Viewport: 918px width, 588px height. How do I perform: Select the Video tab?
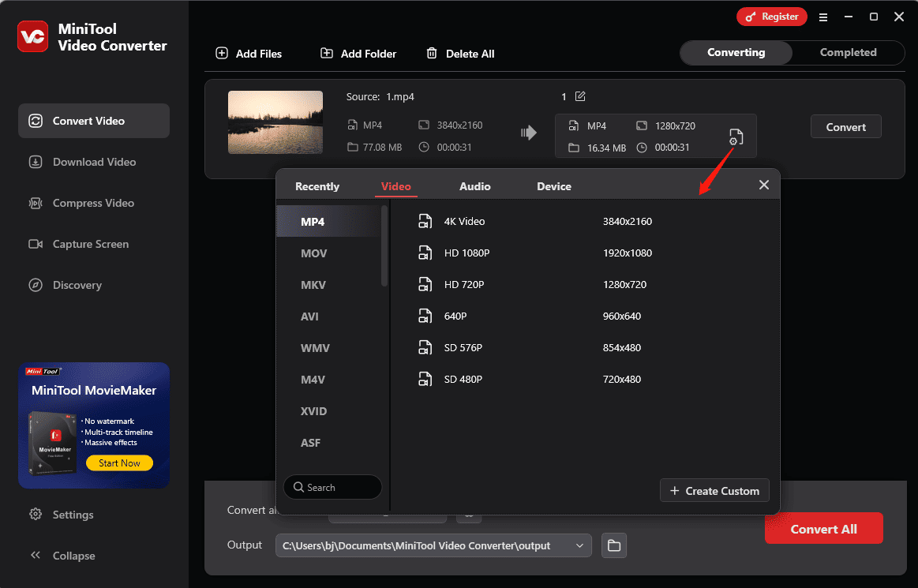(395, 186)
